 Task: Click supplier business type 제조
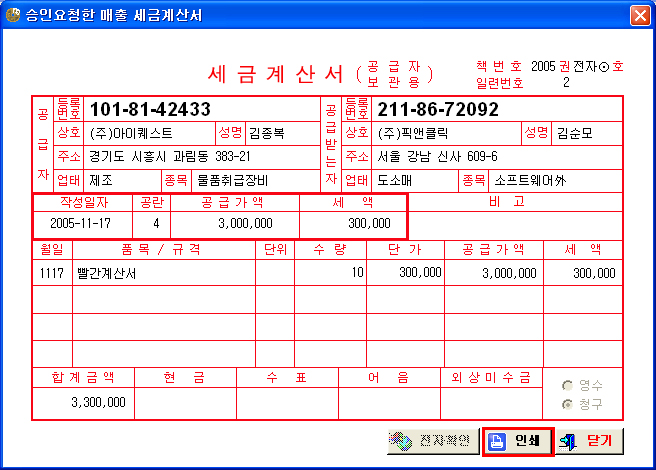(x=101, y=180)
